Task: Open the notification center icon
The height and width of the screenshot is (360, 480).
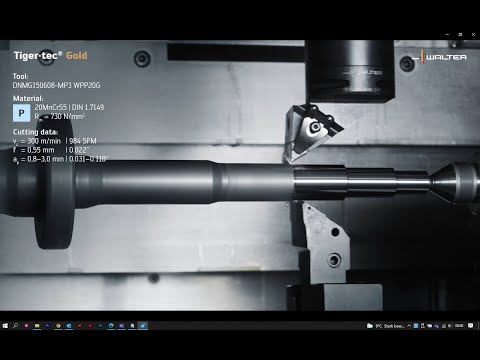Action: pos(470,326)
